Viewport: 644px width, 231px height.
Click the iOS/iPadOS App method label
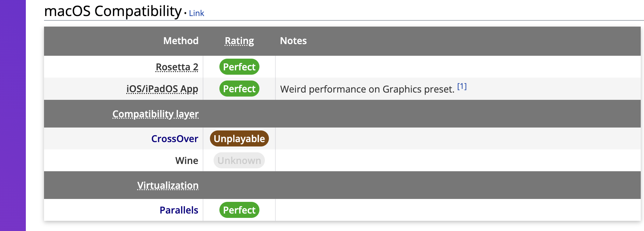[162, 89]
